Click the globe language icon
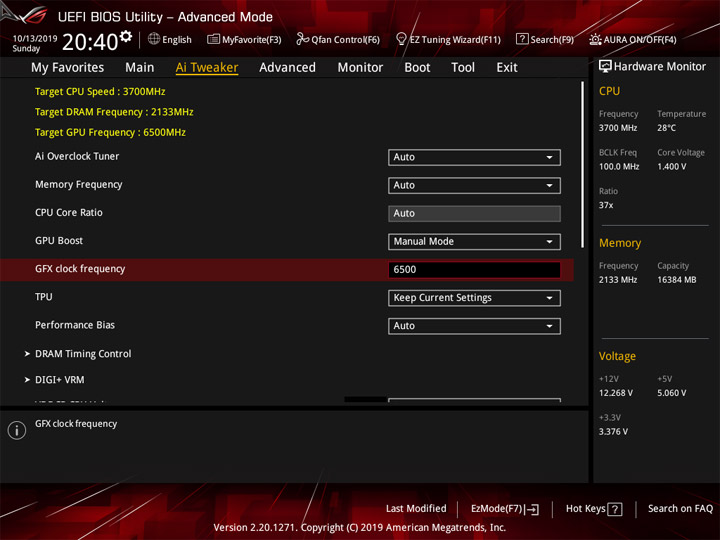 [154, 39]
